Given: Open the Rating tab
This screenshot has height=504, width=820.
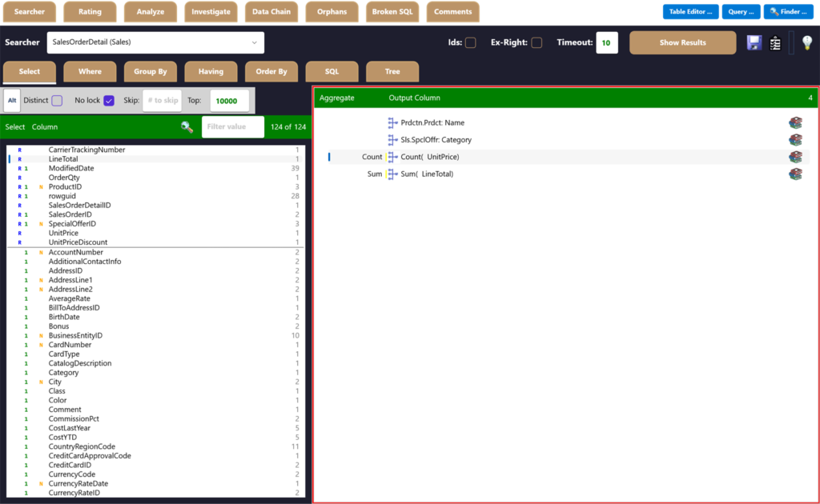Looking at the screenshot, I should (90, 11).
